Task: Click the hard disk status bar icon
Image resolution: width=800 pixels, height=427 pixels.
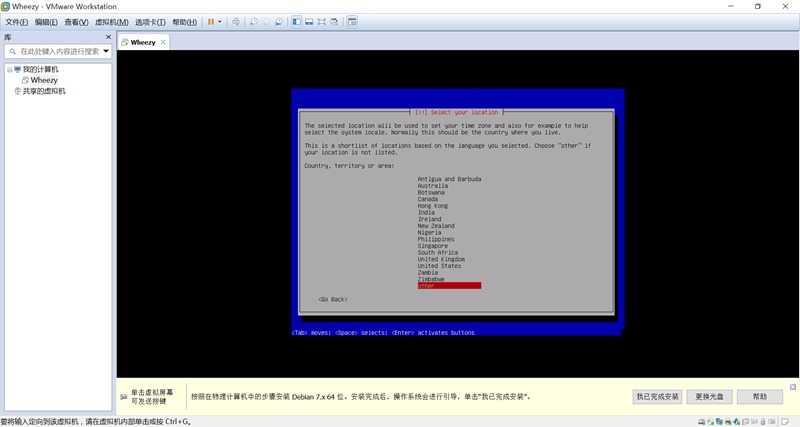Action: [703, 422]
